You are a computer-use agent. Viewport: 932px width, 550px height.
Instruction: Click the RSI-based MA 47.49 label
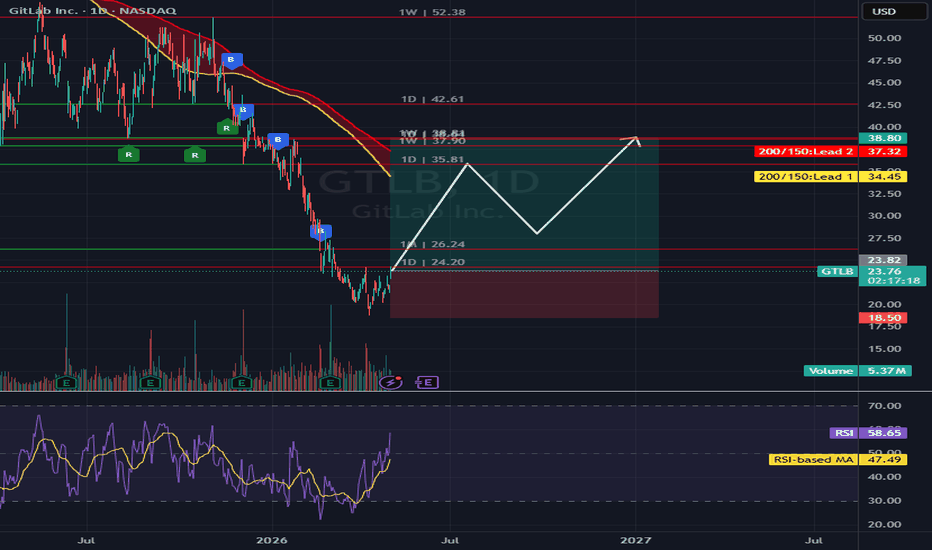(838, 460)
